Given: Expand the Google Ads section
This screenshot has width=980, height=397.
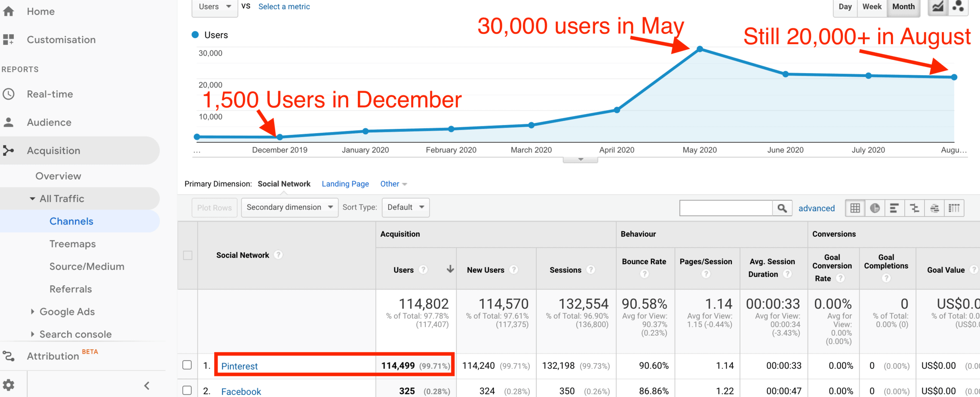Looking at the screenshot, I should point(32,311).
